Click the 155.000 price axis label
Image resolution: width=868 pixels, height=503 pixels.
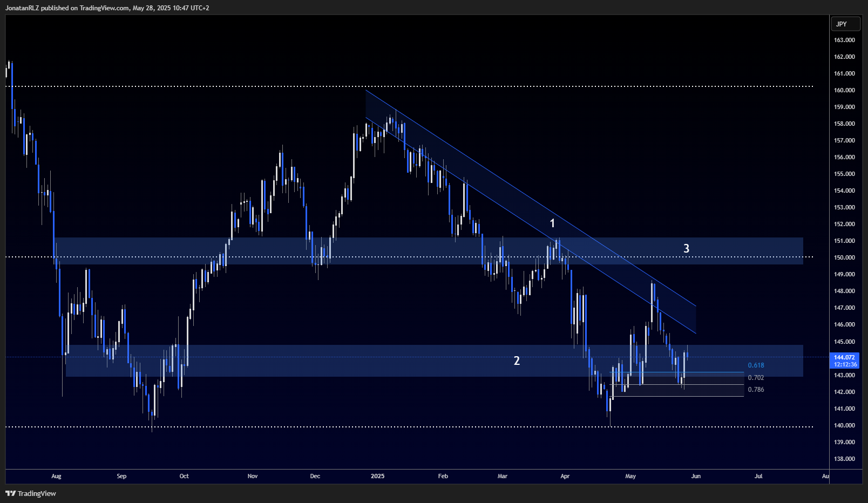(x=844, y=174)
